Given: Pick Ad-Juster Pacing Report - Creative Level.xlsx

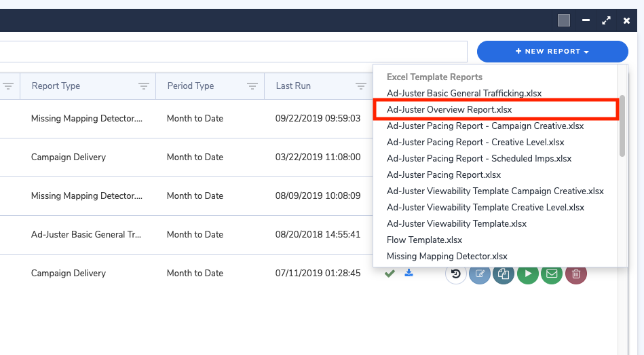Looking at the screenshot, I should click(x=475, y=142).
